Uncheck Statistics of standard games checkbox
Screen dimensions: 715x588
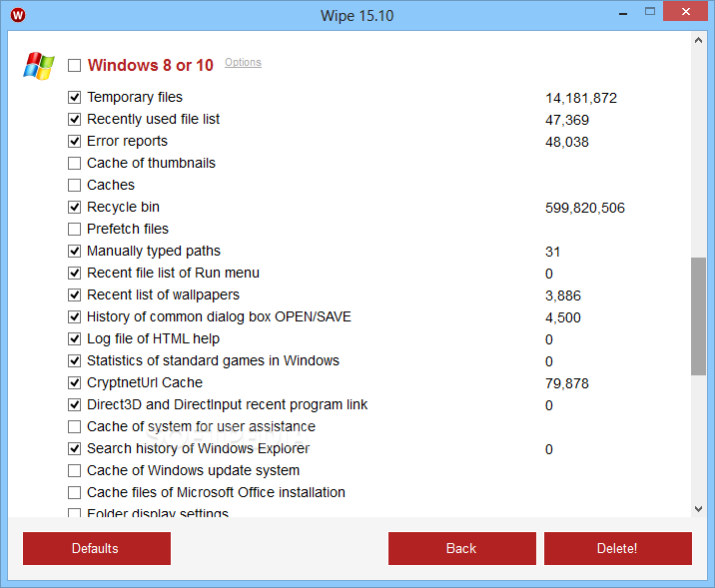click(x=74, y=360)
